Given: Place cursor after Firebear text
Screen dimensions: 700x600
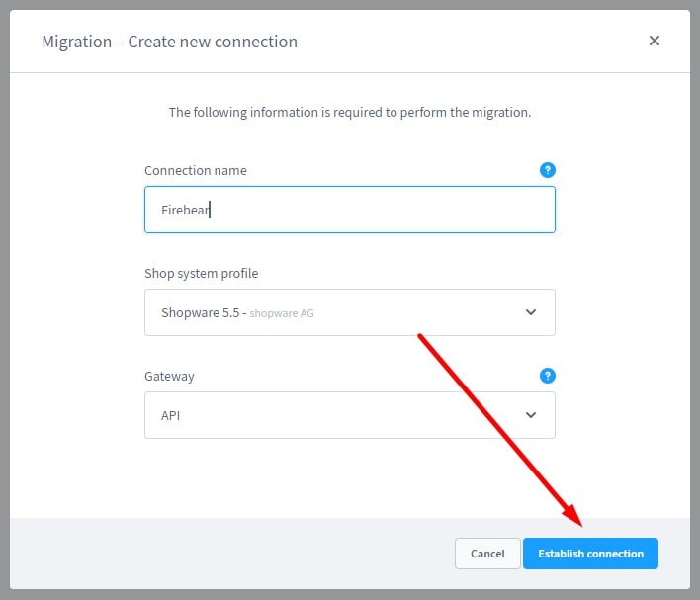Looking at the screenshot, I should pos(211,210).
